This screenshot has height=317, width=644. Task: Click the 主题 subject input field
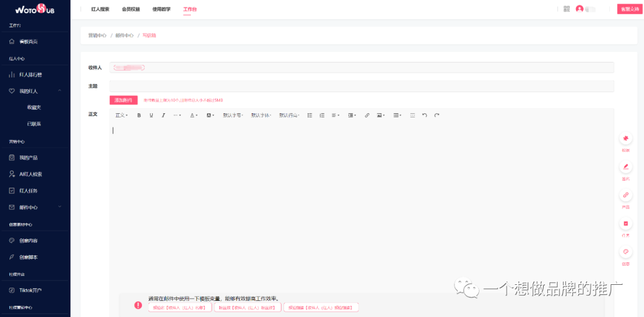361,86
